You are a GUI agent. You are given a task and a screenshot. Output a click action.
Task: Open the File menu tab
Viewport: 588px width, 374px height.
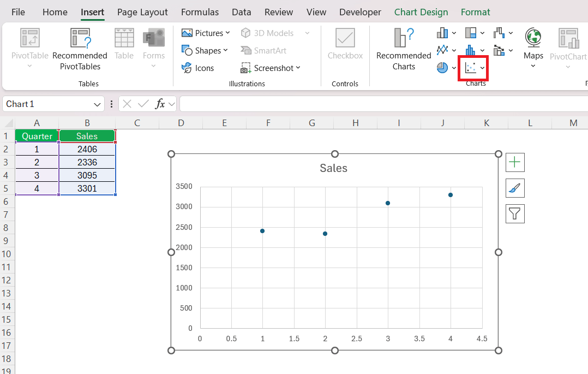pyautogui.click(x=18, y=12)
